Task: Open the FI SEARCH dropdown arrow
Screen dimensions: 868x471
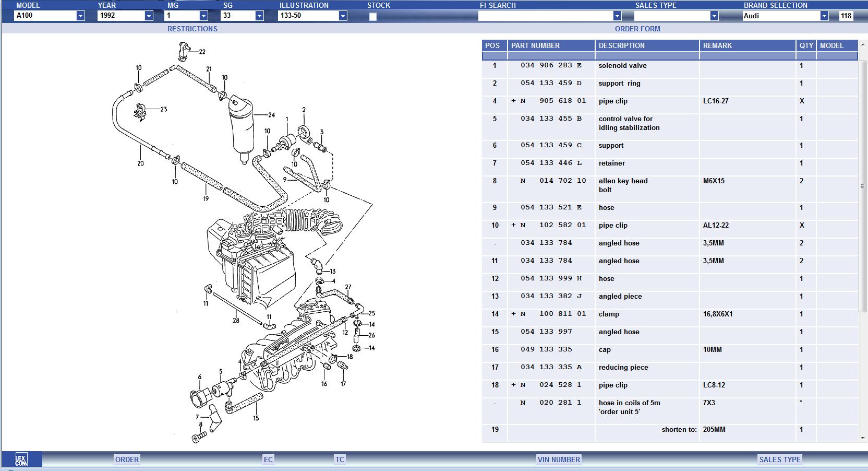Action: pos(617,16)
